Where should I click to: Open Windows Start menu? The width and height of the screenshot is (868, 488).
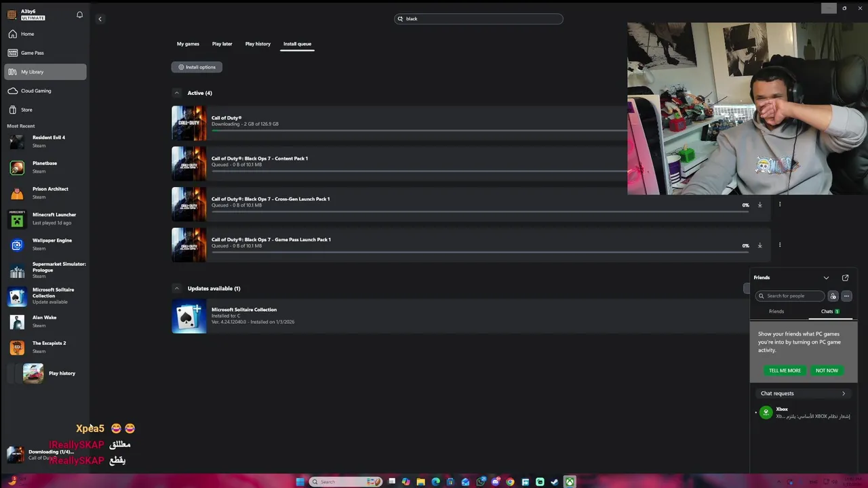(300, 482)
